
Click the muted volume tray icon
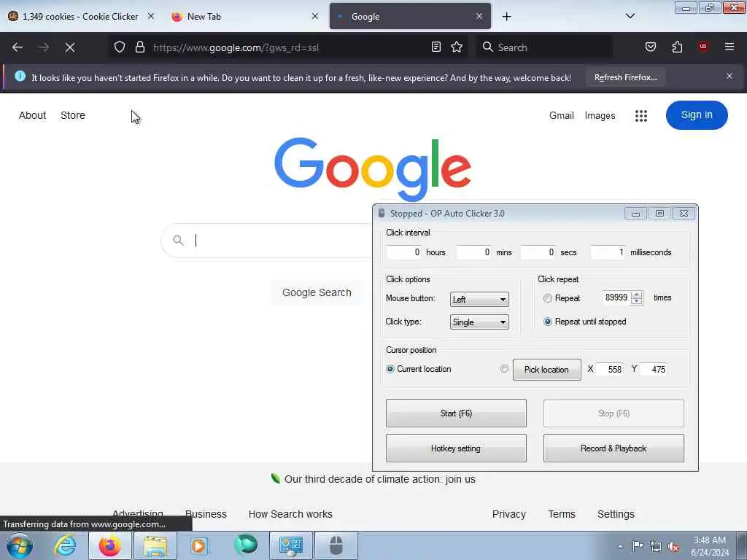click(x=673, y=546)
